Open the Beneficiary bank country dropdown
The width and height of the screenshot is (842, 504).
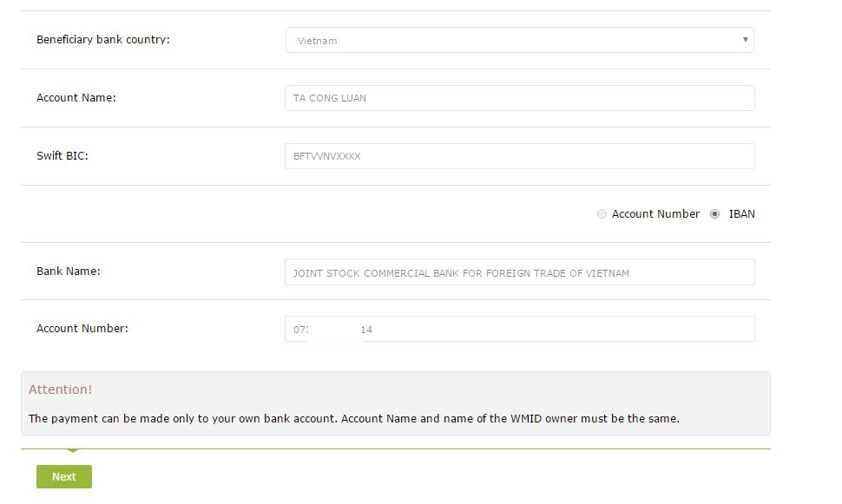(519, 40)
